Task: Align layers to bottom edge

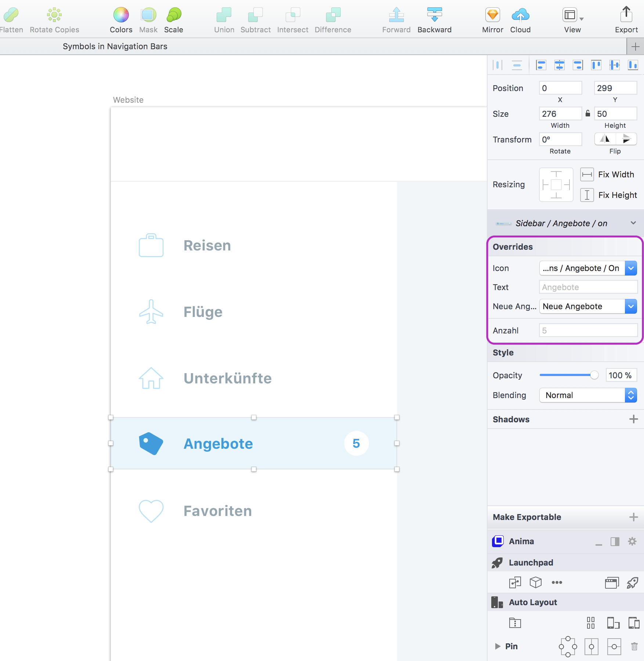Action: (x=633, y=65)
